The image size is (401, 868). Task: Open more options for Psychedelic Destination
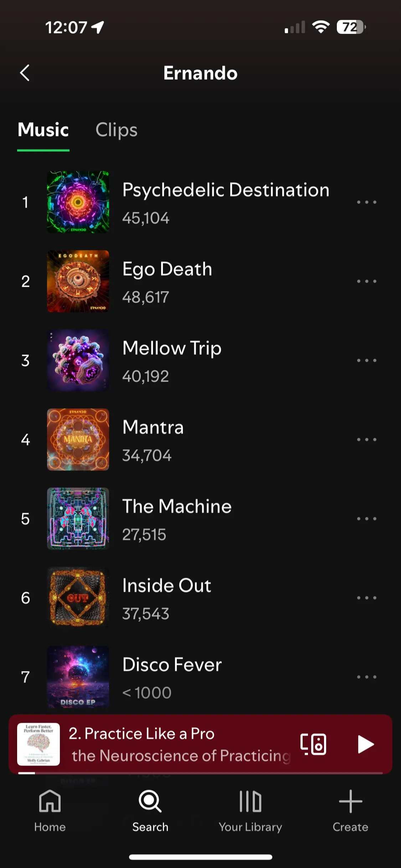coord(367,202)
